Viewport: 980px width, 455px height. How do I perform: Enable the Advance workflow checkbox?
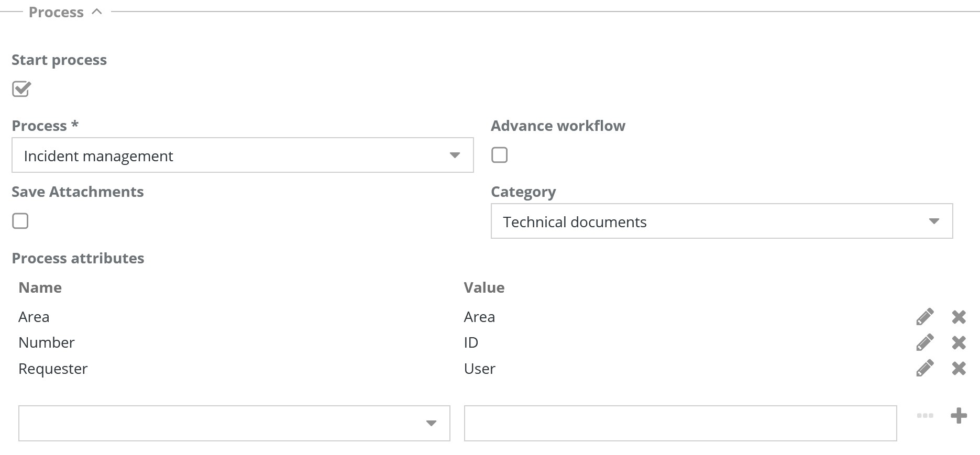coord(499,155)
